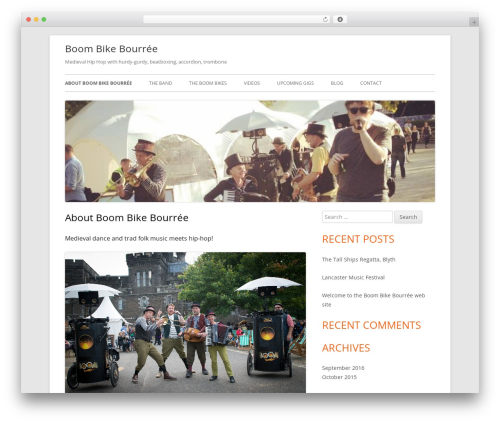Click 'Medieval dance and trad folk music' text

(x=139, y=238)
